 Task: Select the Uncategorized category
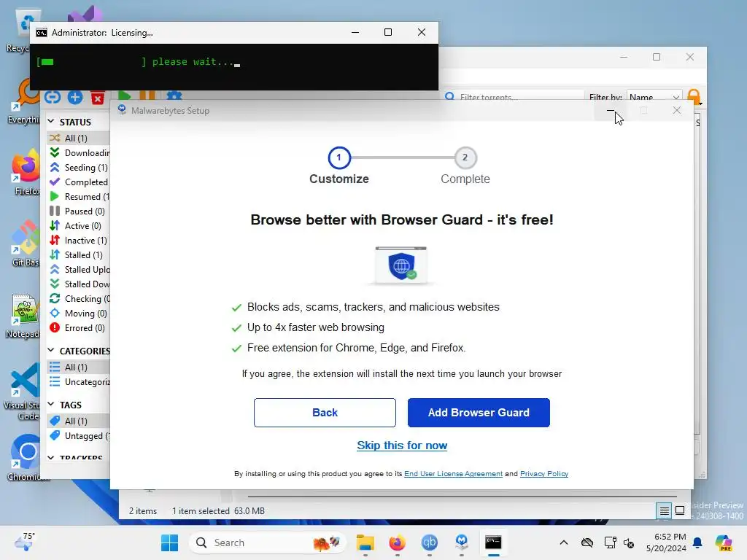click(x=79, y=382)
